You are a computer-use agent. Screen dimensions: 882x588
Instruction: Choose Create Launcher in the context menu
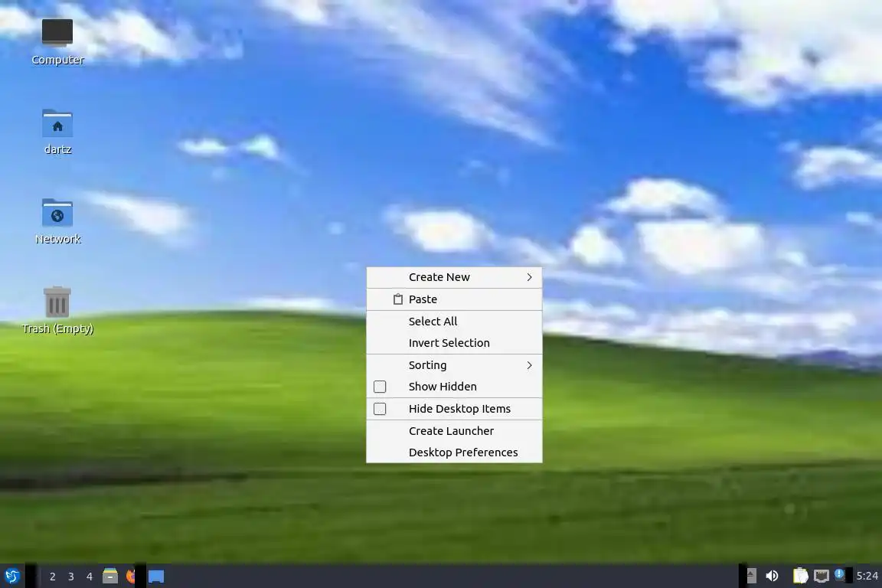454,430
